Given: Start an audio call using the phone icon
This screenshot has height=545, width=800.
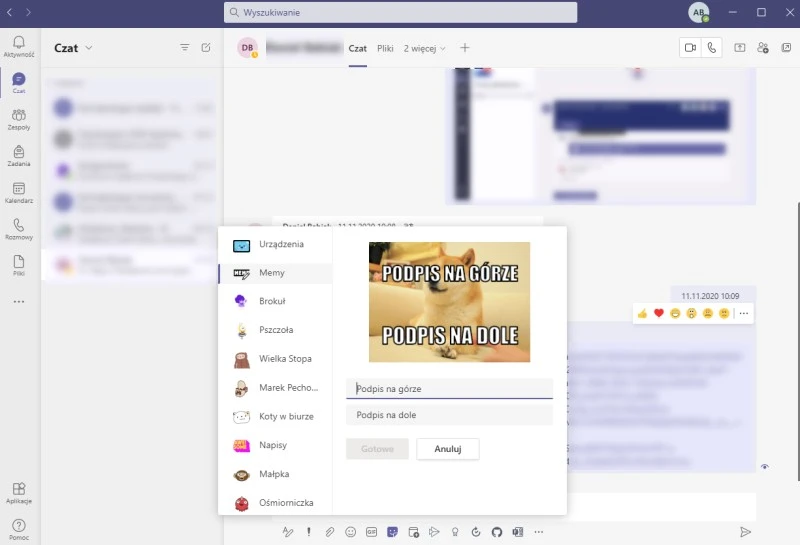Looking at the screenshot, I should (x=712, y=47).
